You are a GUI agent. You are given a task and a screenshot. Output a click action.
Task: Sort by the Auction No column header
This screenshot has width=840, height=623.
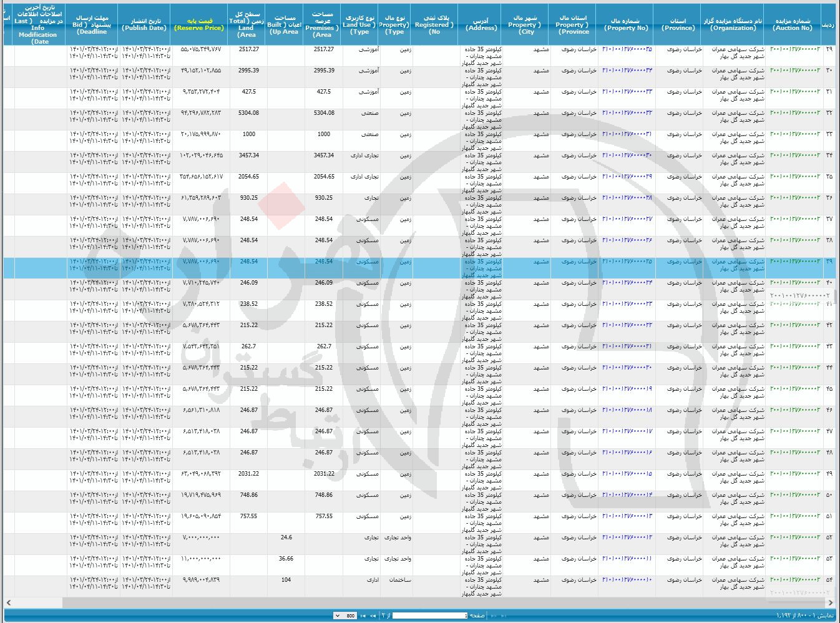click(792, 24)
